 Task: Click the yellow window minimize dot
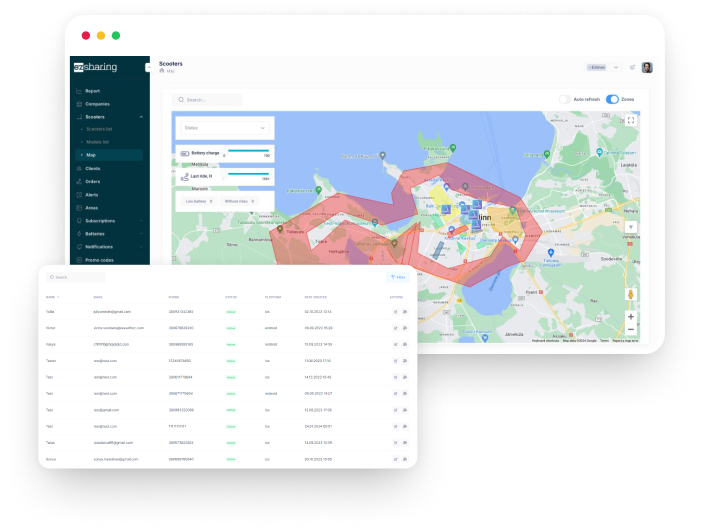click(101, 35)
